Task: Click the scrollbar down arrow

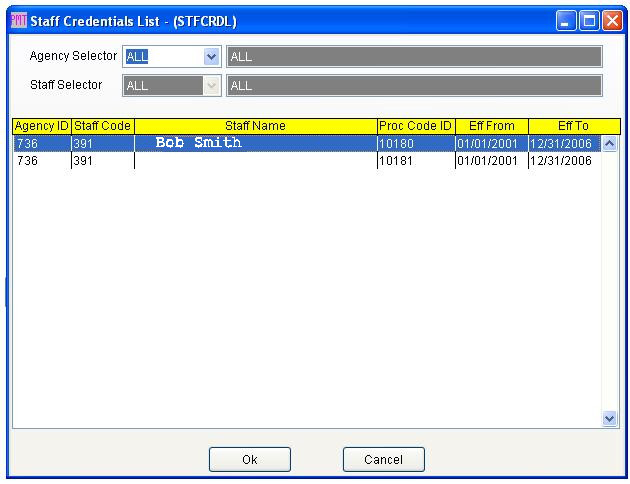Action: point(610,419)
